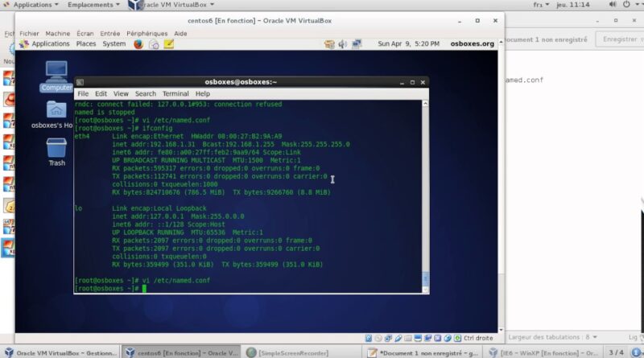Open the notes launcher icon in CentOS panel

168,44
